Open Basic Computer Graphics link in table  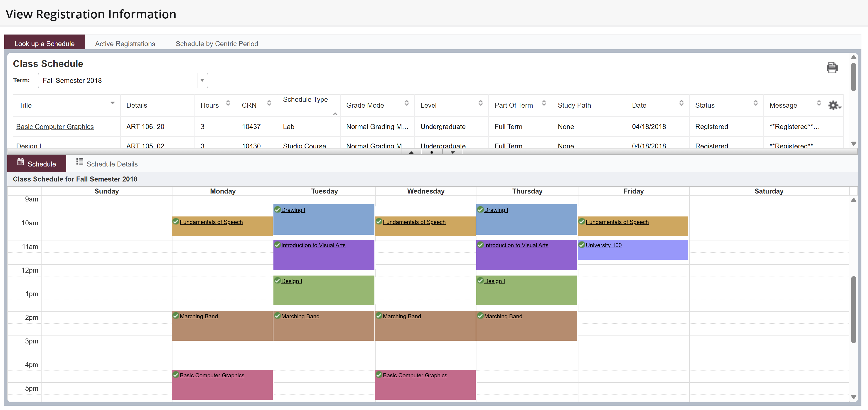tap(55, 127)
